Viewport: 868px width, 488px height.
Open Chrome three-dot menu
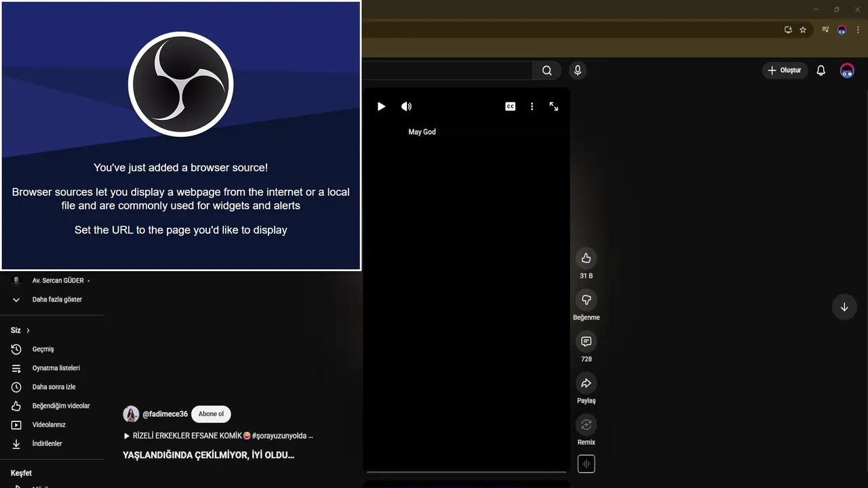click(858, 30)
